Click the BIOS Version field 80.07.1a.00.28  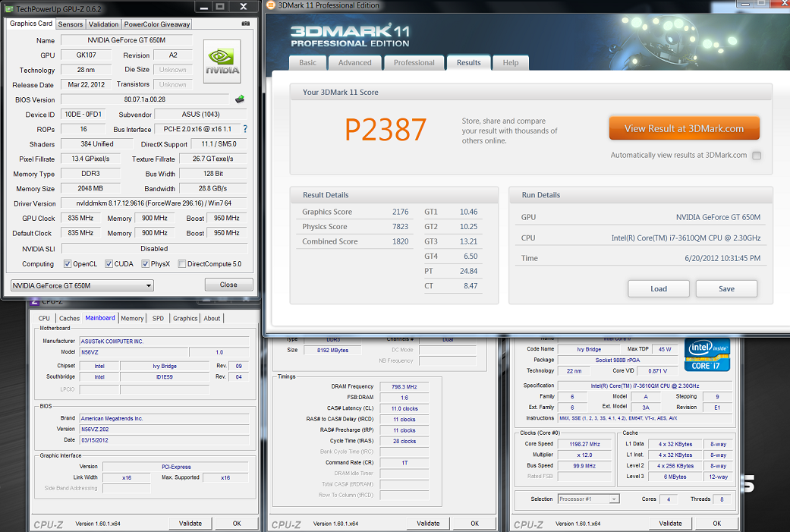tap(145, 99)
